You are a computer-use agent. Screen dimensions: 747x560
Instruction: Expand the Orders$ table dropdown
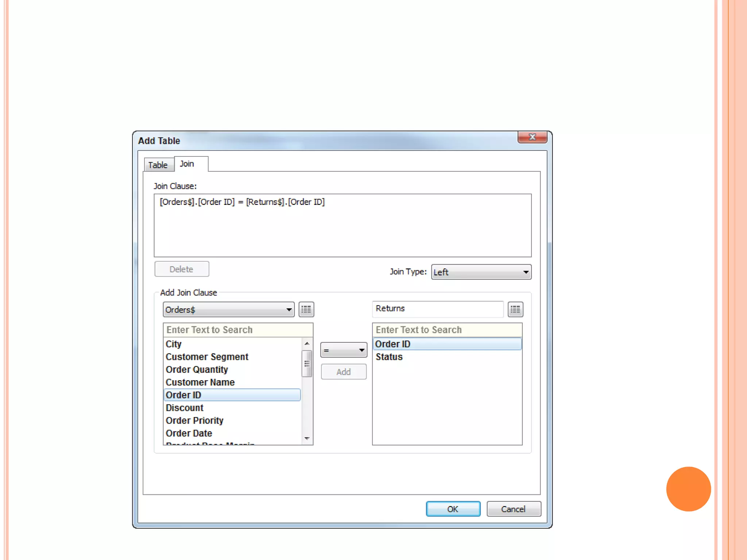pos(229,310)
